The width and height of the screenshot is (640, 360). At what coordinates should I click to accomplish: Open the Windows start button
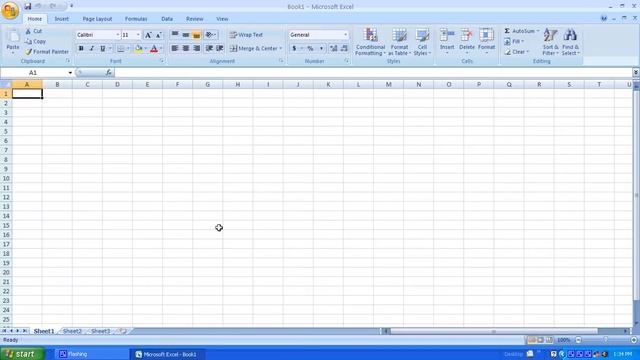pos(22,354)
